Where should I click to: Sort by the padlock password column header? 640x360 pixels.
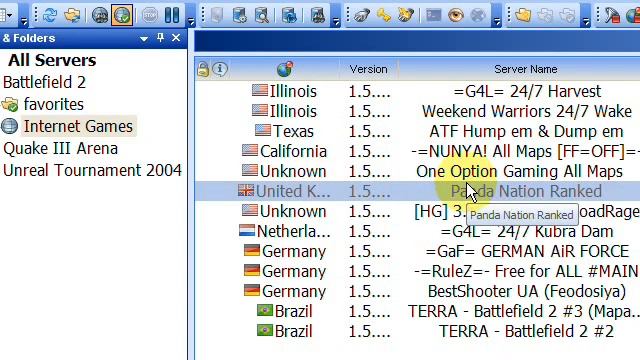(x=203, y=69)
